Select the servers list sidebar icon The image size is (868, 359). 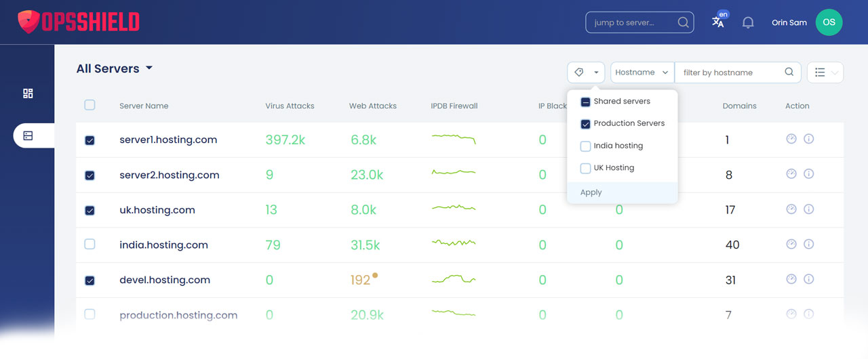click(28, 136)
